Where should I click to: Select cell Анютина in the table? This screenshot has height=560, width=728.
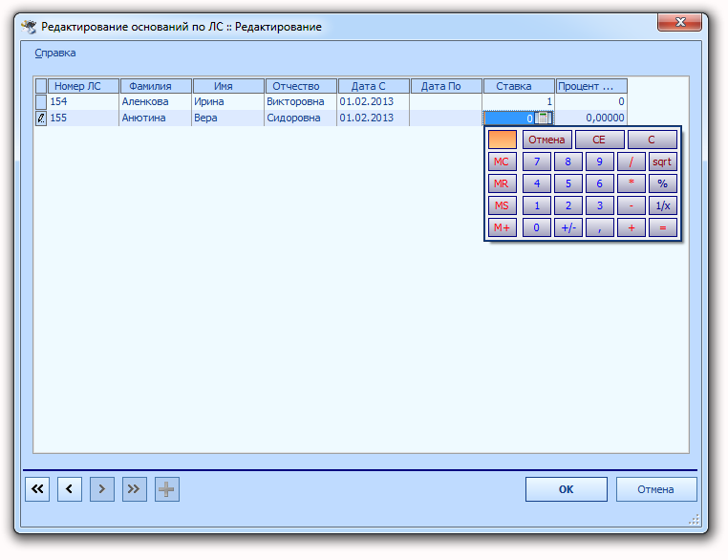point(156,118)
